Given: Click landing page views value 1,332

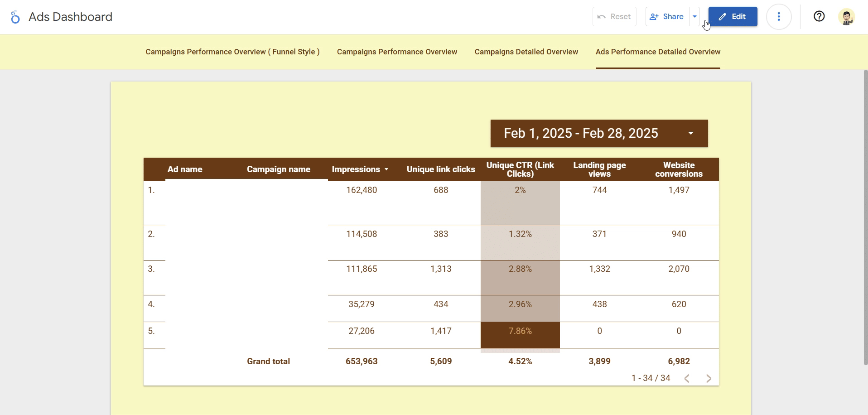Looking at the screenshot, I should tap(599, 269).
